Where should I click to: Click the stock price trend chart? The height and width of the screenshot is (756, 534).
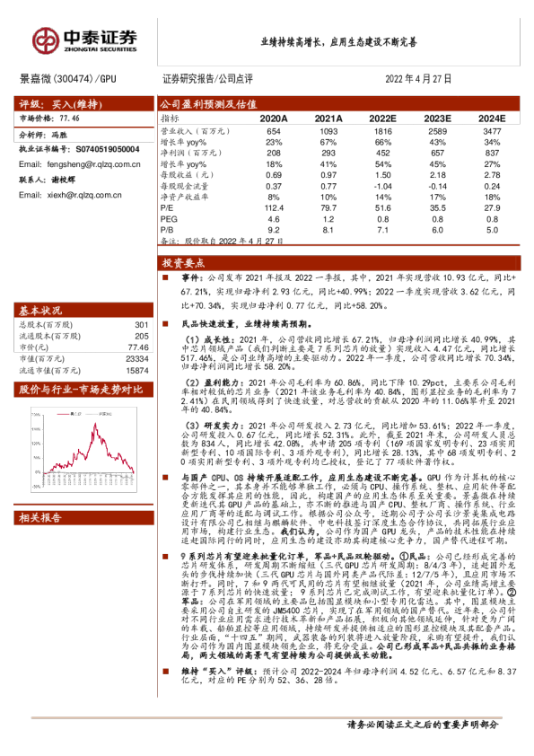pyautogui.click(x=83, y=449)
